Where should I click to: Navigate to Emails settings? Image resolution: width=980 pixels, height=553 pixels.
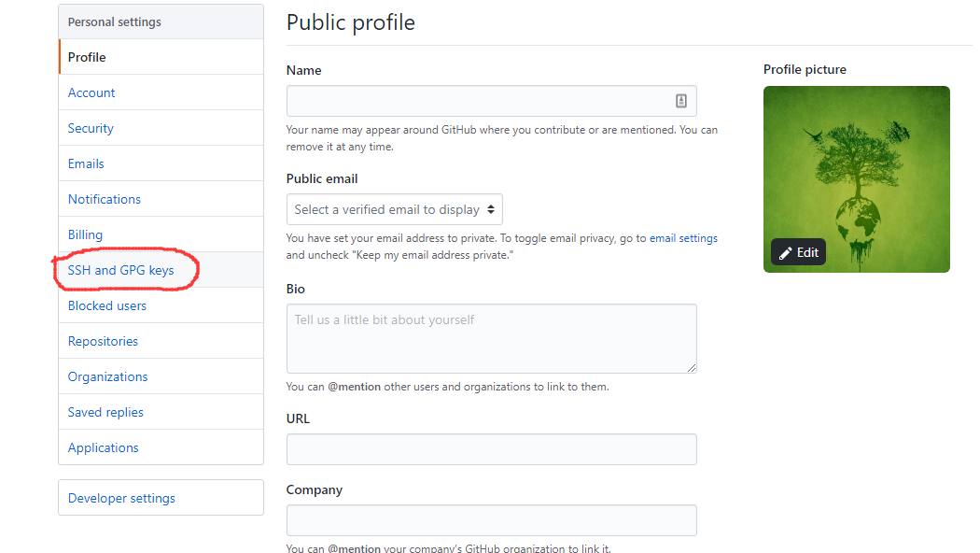[86, 163]
